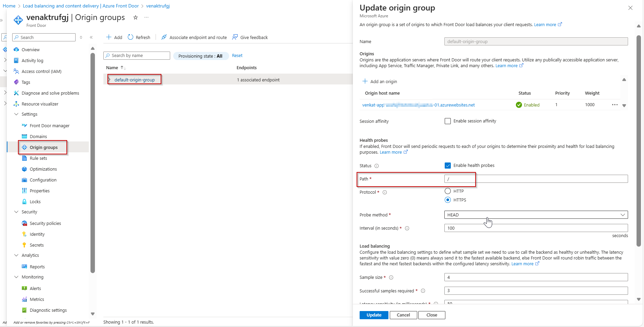This screenshot has width=644, height=327.
Task: Enable session affinity checkbox
Action: (x=448, y=121)
